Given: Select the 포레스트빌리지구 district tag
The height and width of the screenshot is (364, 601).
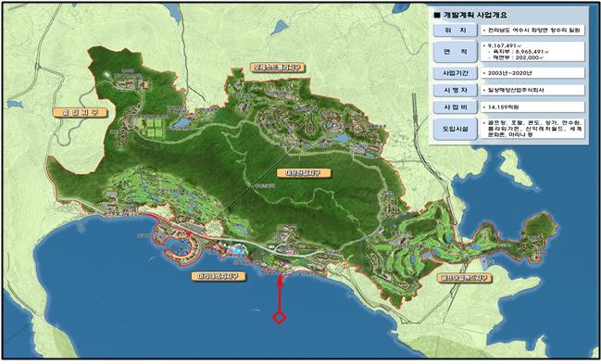Looking at the screenshot, I should (278, 68).
